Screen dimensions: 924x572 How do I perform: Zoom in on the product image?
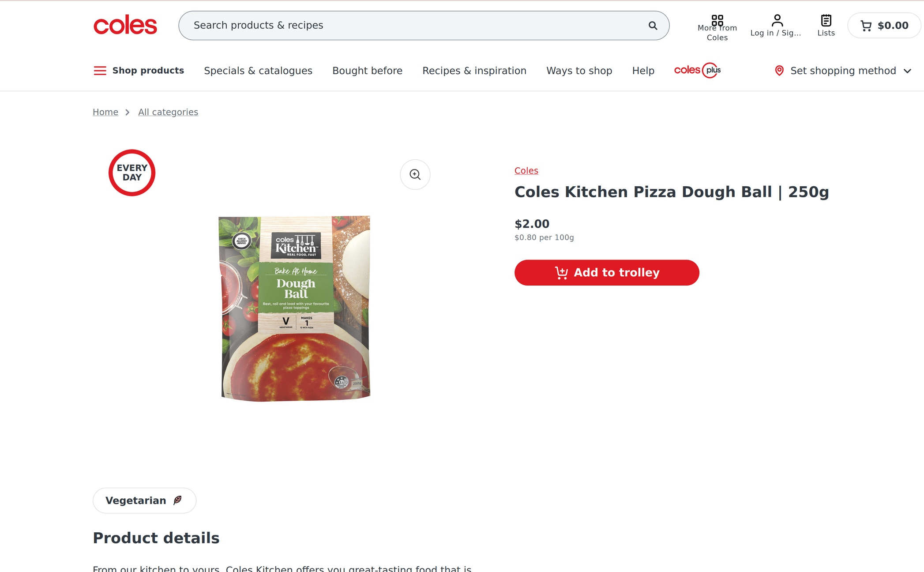415,174
